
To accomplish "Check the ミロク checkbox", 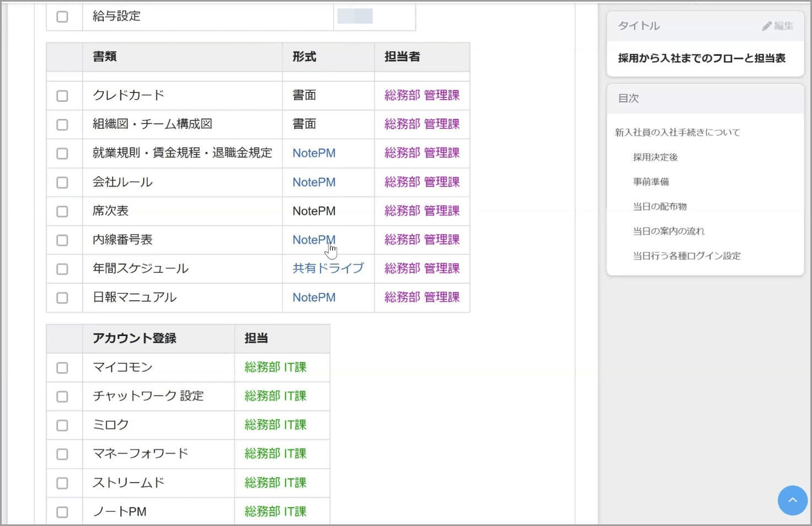I will [62, 426].
